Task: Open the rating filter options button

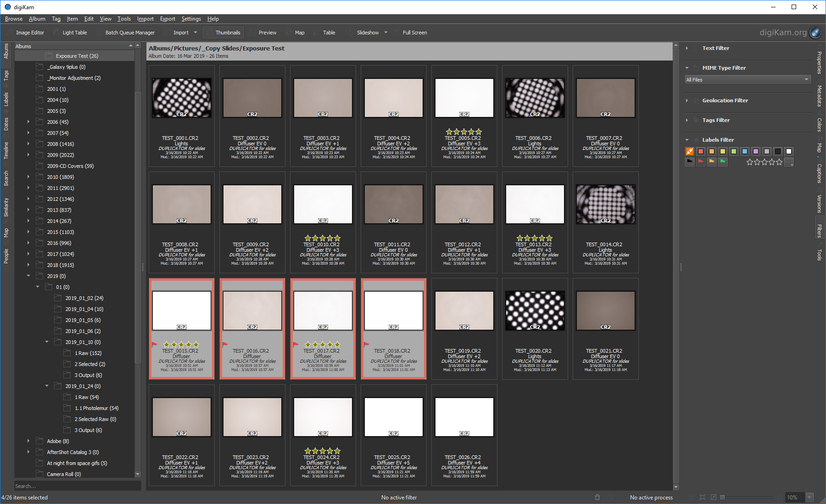Action: [789, 162]
